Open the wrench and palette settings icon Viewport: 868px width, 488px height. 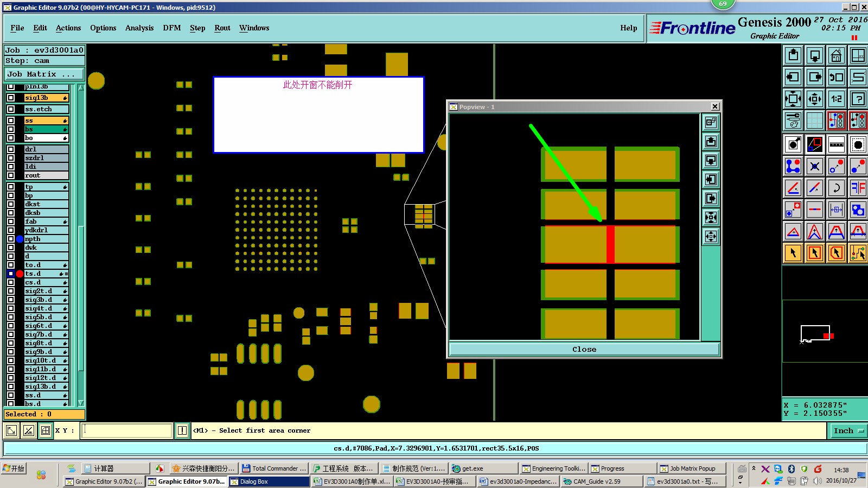(x=793, y=121)
